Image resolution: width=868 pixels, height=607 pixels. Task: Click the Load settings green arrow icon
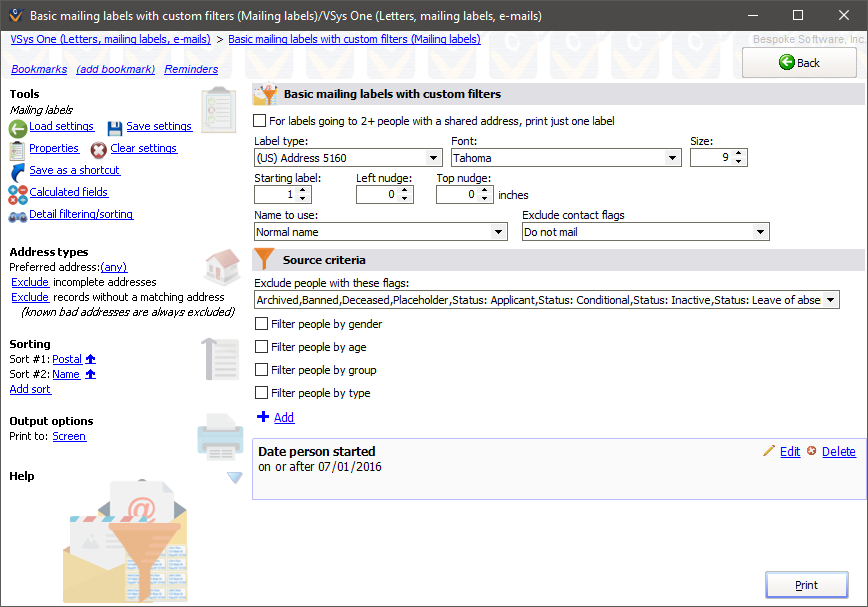point(16,126)
